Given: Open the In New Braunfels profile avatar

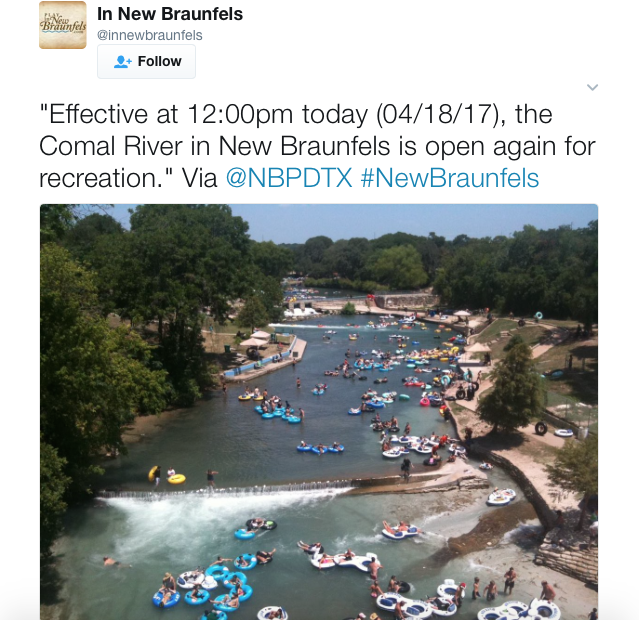Looking at the screenshot, I should pyautogui.click(x=63, y=25).
